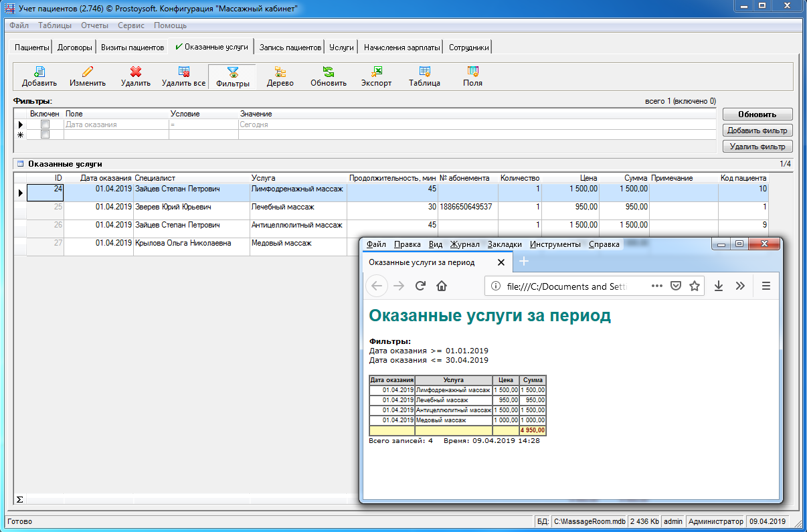
Task: Toggle the Фильтры funnel icon
Action: coord(232,72)
